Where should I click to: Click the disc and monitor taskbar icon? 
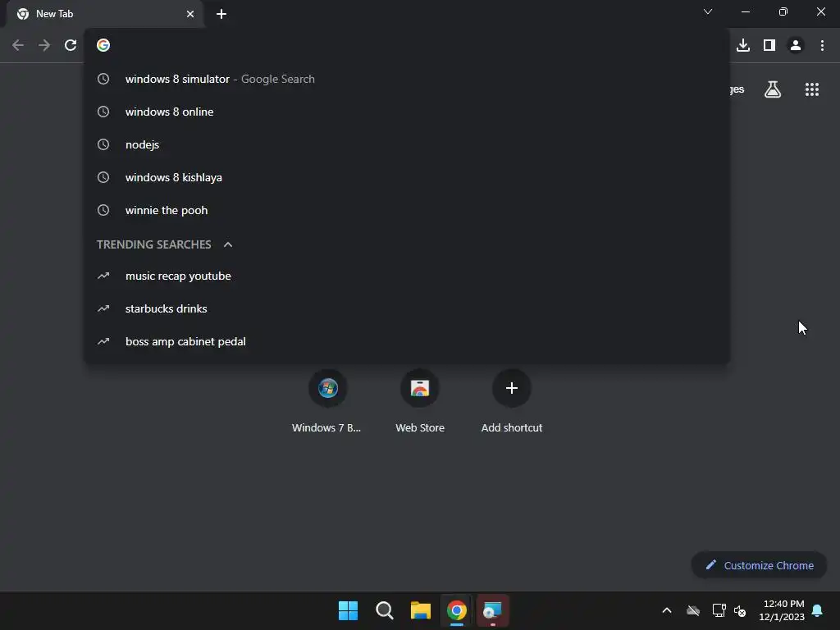click(x=493, y=610)
